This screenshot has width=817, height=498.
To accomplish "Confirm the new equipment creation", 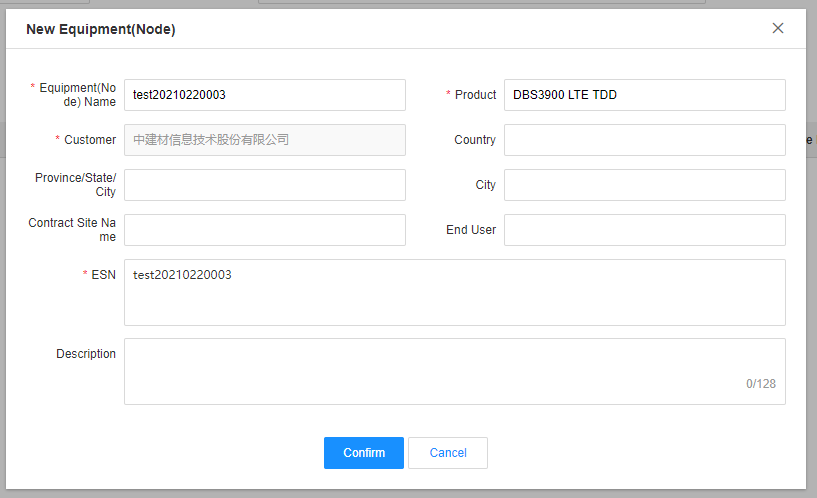I will click(364, 453).
